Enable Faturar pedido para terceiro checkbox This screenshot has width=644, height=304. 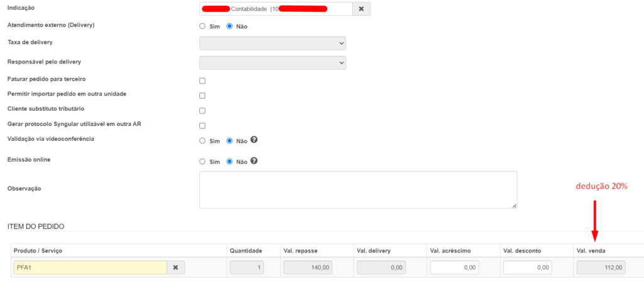pyautogui.click(x=203, y=81)
